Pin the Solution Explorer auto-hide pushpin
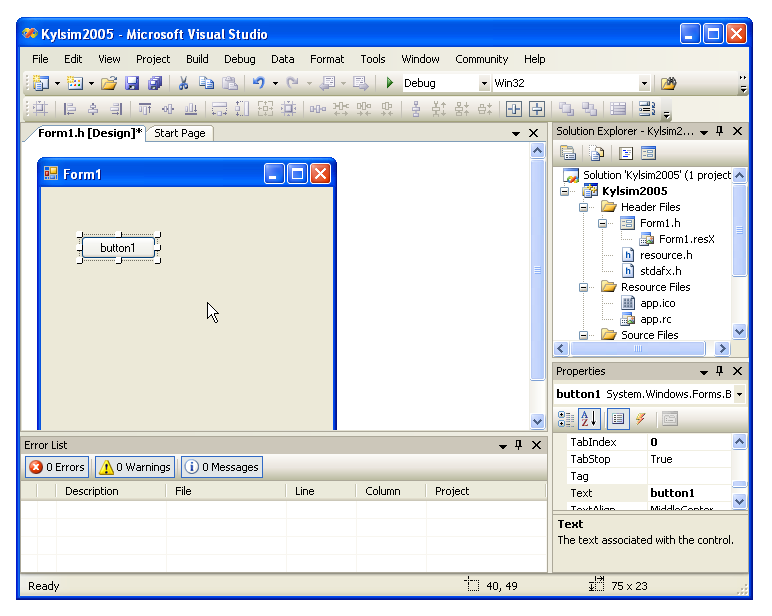This screenshot has width=772, height=616. (x=720, y=131)
